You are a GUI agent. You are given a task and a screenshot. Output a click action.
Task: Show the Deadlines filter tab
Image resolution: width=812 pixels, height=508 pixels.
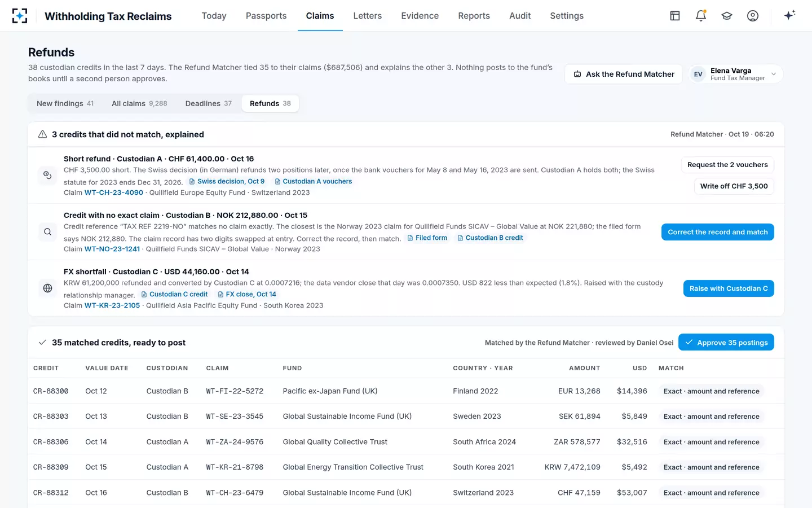(209, 103)
